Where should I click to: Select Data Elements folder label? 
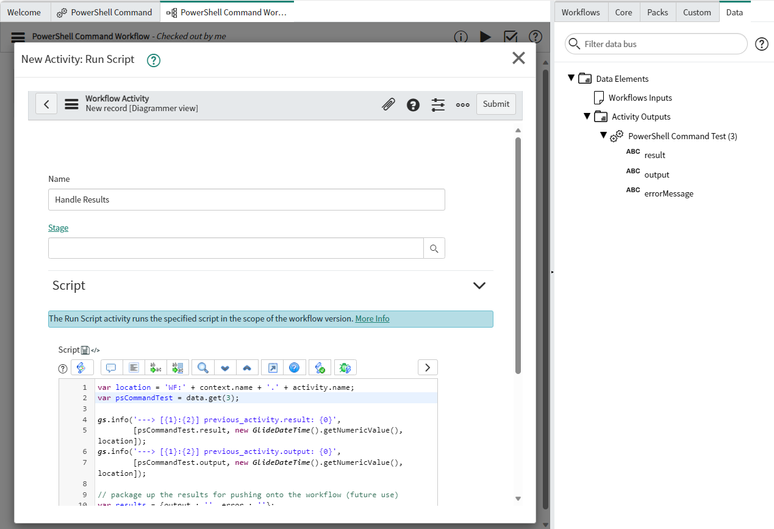(x=622, y=79)
